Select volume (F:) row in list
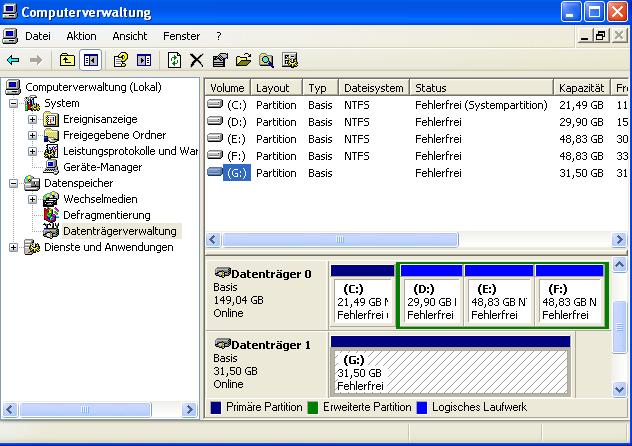This screenshot has width=632, height=446. point(417,156)
